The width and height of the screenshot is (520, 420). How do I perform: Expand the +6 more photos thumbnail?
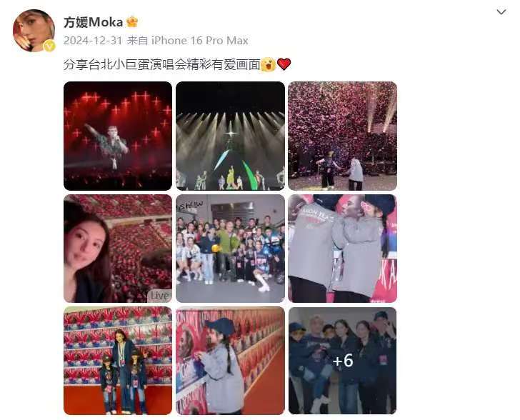343,361
